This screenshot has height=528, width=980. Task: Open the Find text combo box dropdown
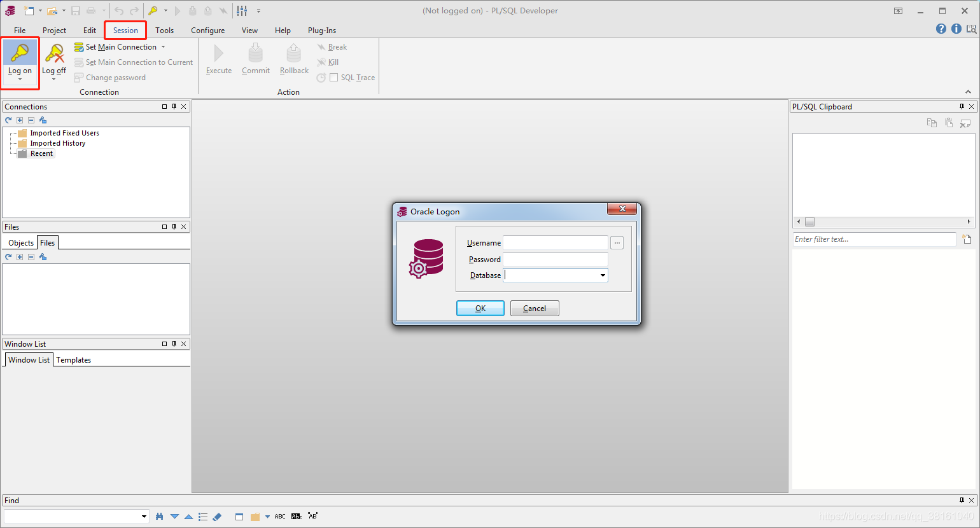tap(144, 517)
